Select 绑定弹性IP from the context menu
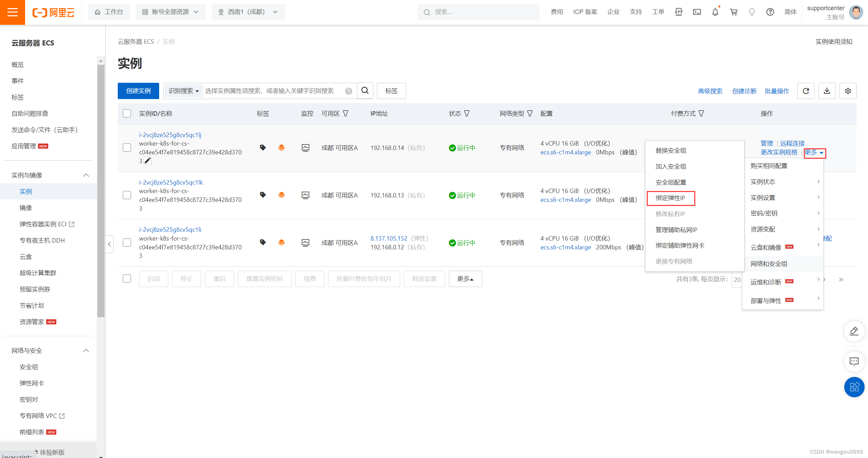This screenshot has height=458, width=868. tap(670, 198)
